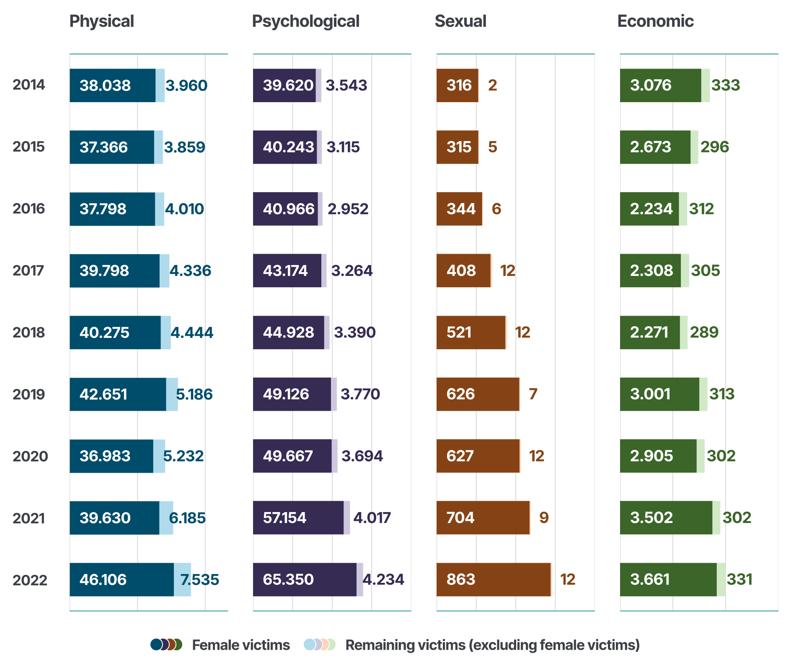The image size is (791, 672).
Task: Select the 2014 Psychological bar showing 39.620
Action: coord(284,85)
